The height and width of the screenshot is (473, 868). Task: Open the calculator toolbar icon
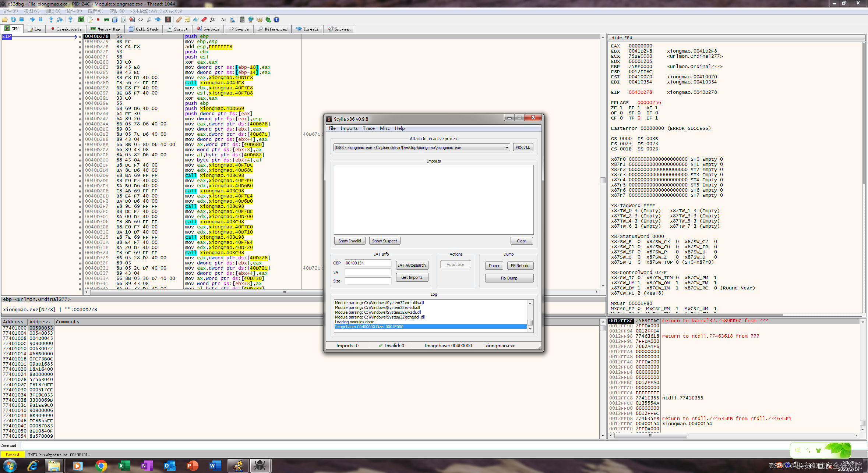pyautogui.click(x=242, y=19)
